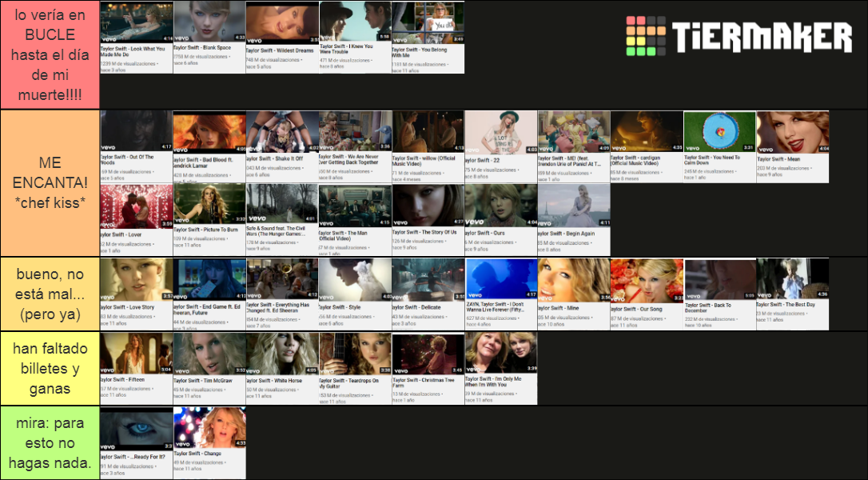Select the 'Our Song' thumbnail
Image resolution: width=868 pixels, height=480 pixels.
click(x=647, y=294)
